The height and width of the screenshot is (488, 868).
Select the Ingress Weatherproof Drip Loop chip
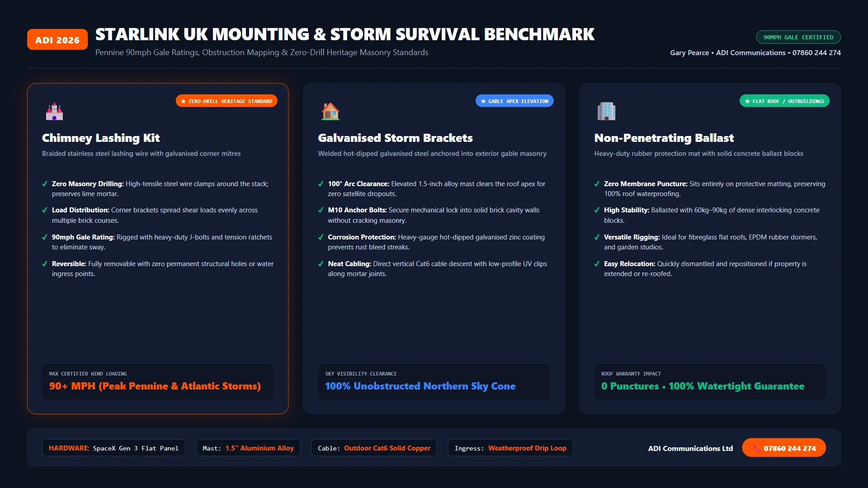coord(510,448)
